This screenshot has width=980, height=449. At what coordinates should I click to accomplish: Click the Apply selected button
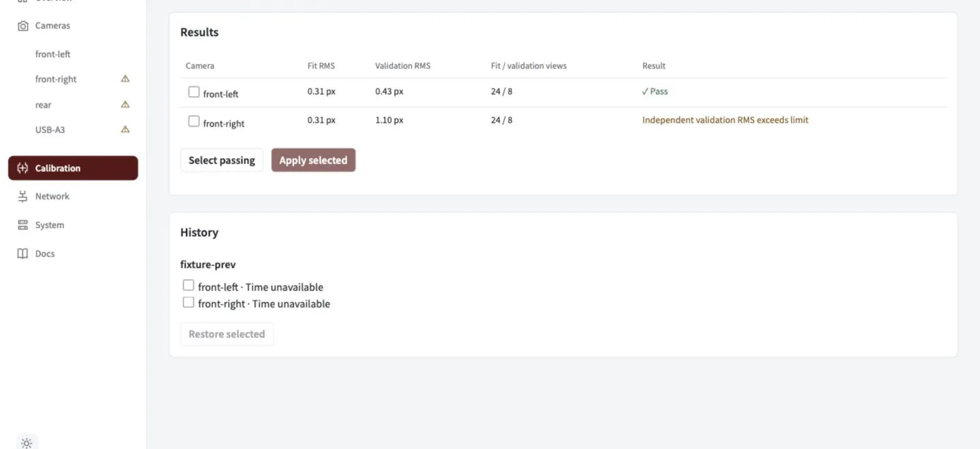pos(313,161)
